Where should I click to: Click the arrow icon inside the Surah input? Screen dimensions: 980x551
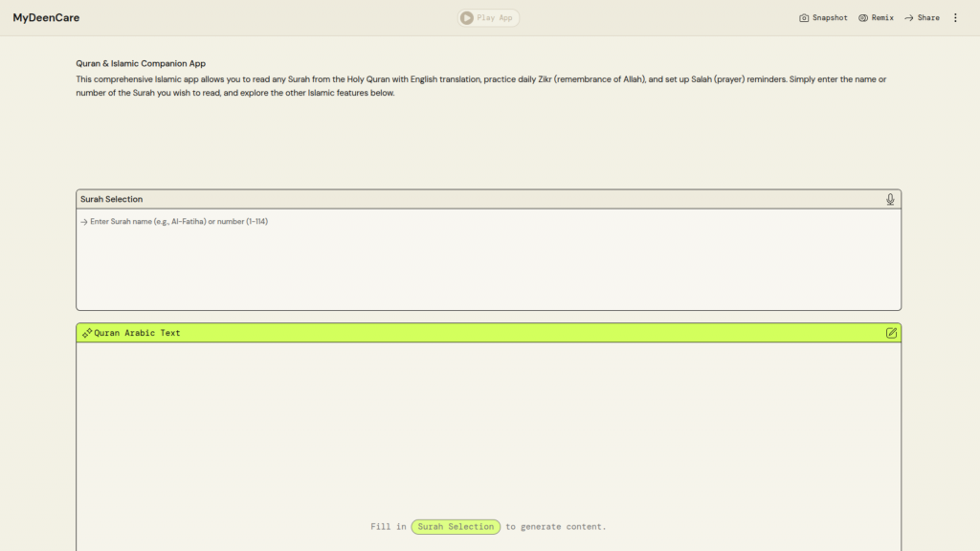[x=84, y=222]
